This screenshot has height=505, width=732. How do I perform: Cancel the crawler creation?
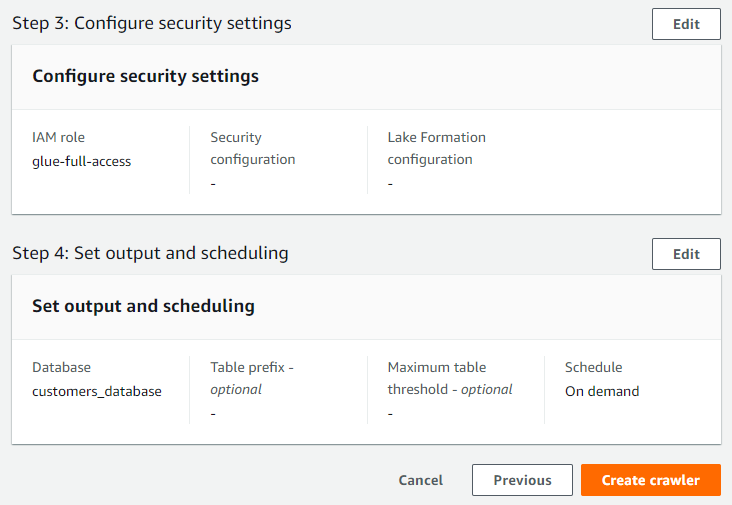point(421,480)
